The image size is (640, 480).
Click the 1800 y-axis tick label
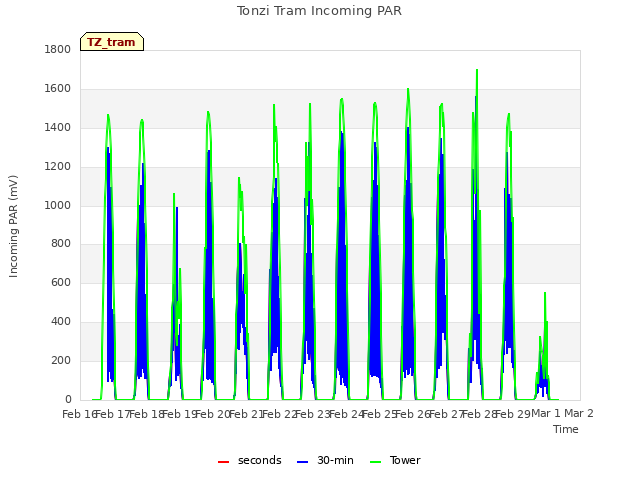(x=58, y=49)
